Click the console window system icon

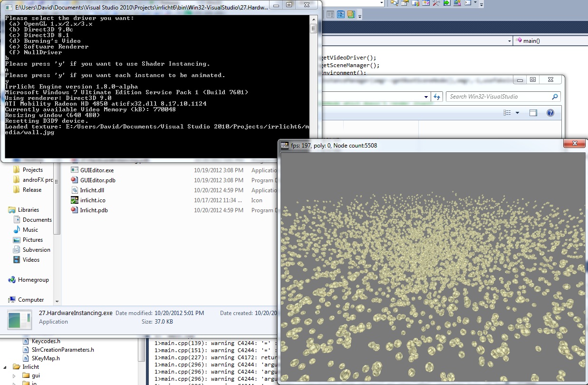coord(8,7)
